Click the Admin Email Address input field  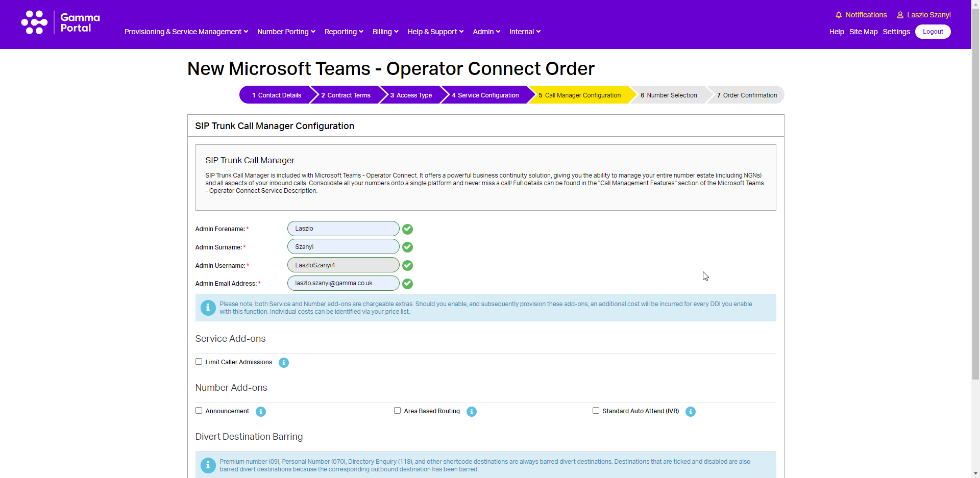pos(344,283)
